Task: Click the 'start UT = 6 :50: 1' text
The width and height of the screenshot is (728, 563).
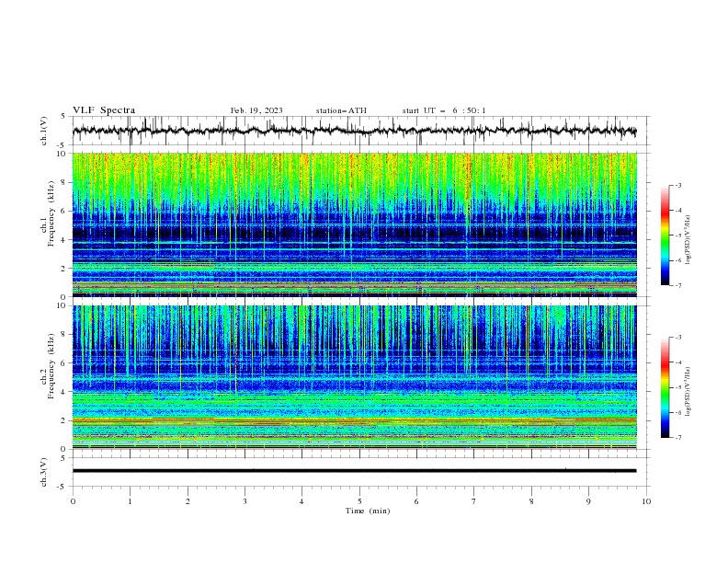Action: [444, 110]
